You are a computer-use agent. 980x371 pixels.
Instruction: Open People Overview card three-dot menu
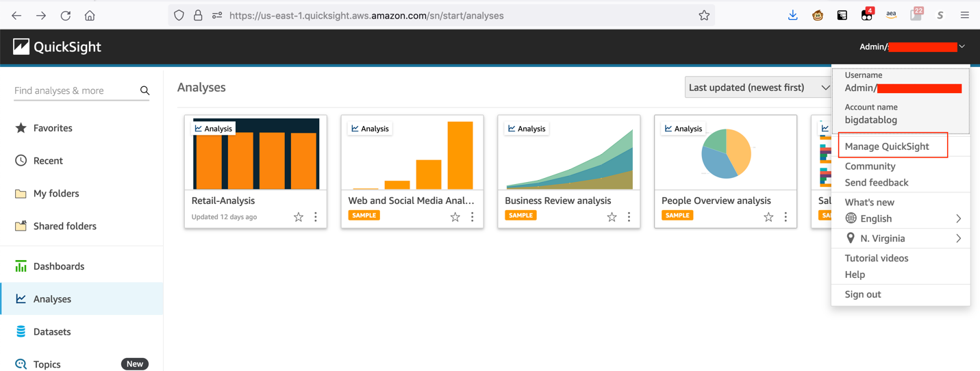click(x=786, y=217)
